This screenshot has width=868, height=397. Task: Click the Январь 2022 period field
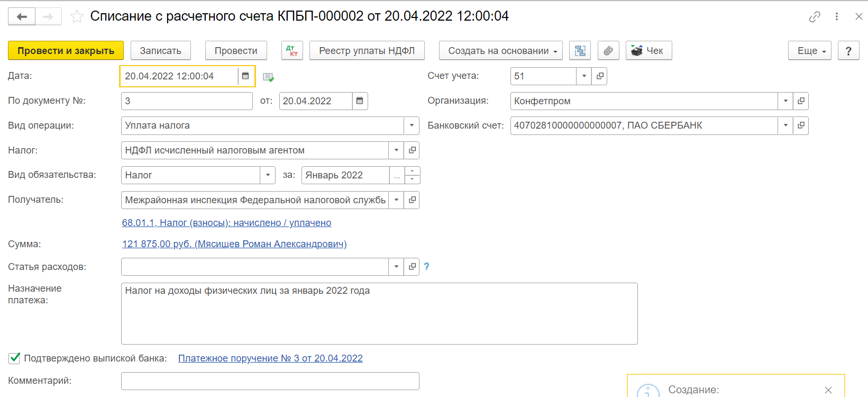(x=345, y=175)
